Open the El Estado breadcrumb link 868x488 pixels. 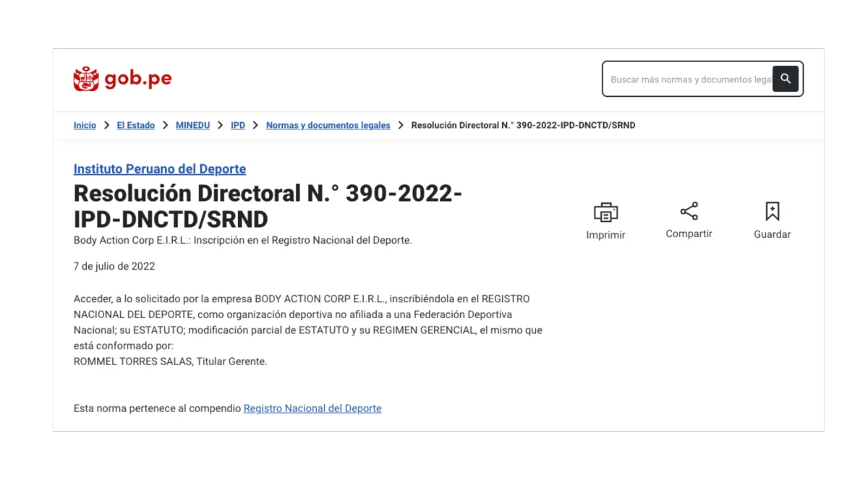[136, 125]
